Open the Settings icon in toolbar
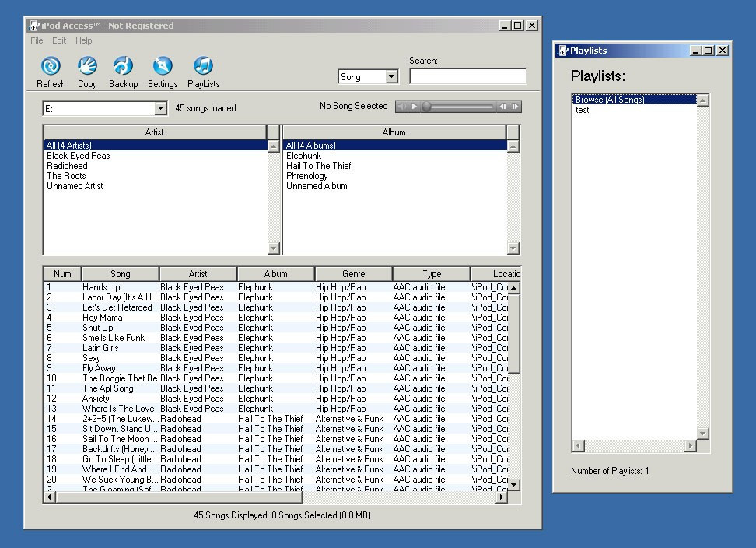This screenshot has width=756, height=548. pyautogui.click(x=162, y=66)
